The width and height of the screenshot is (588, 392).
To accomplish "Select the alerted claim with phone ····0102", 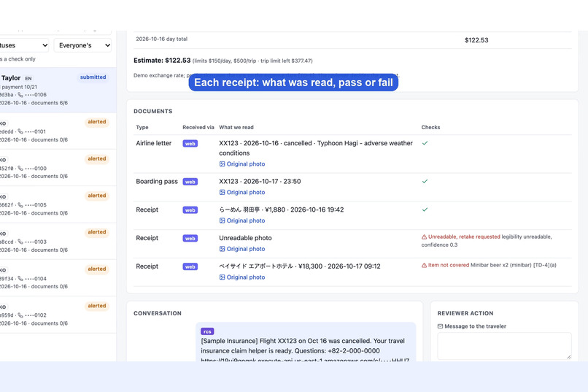I will tap(58, 315).
